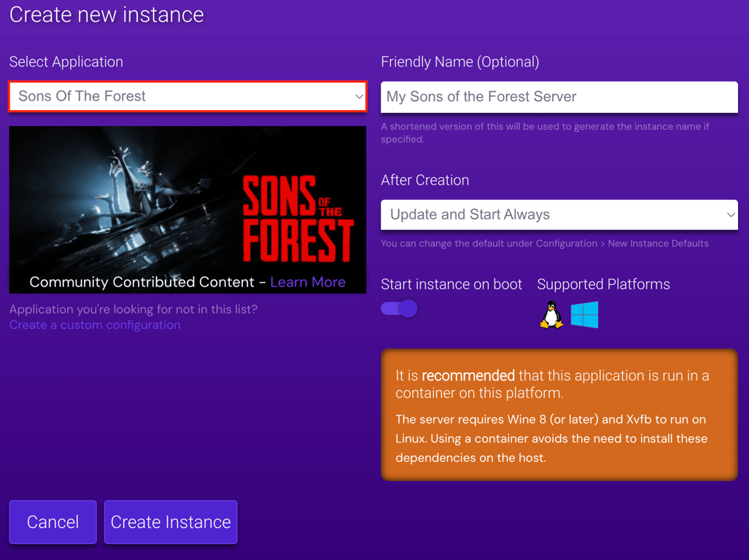Click the Create new instance title
Screen dimensions: 749x560
tap(106, 15)
